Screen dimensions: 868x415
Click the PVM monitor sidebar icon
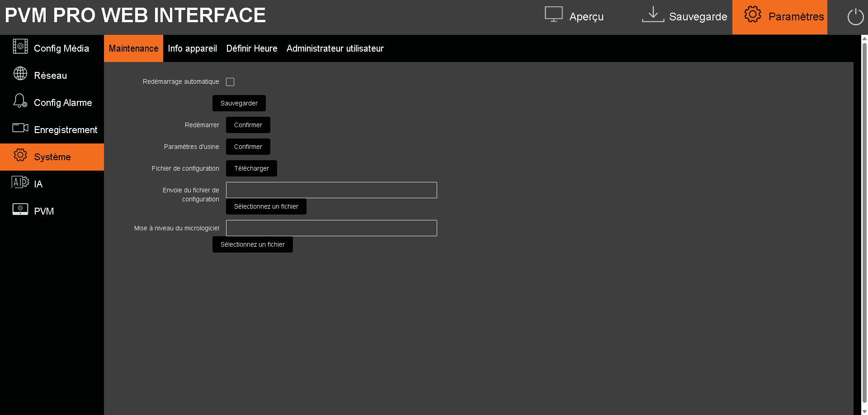click(20, 209)
